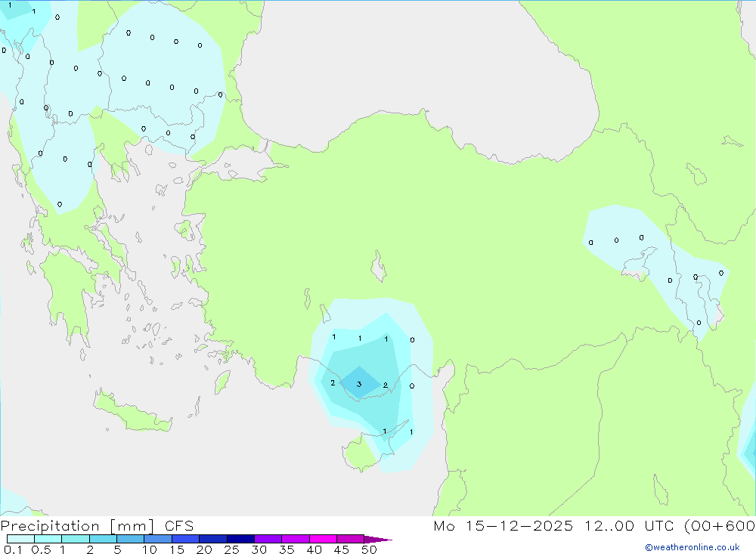Image resolution: width=756 pixels, height=554 pixels.
Task: Select the 'CFS' model label
Action: (x=179, y=525)
